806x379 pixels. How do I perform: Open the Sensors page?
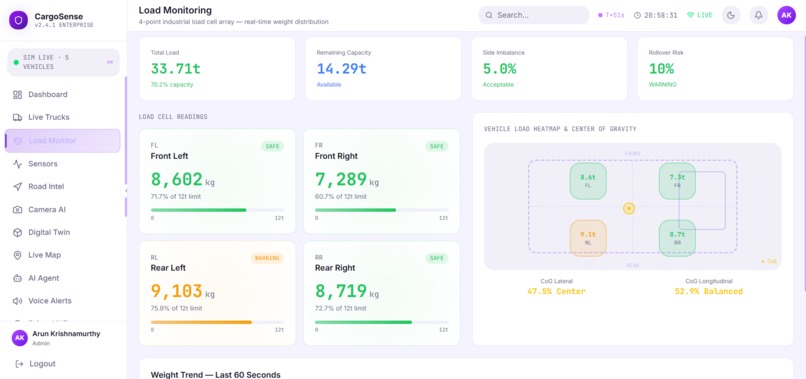63,164
